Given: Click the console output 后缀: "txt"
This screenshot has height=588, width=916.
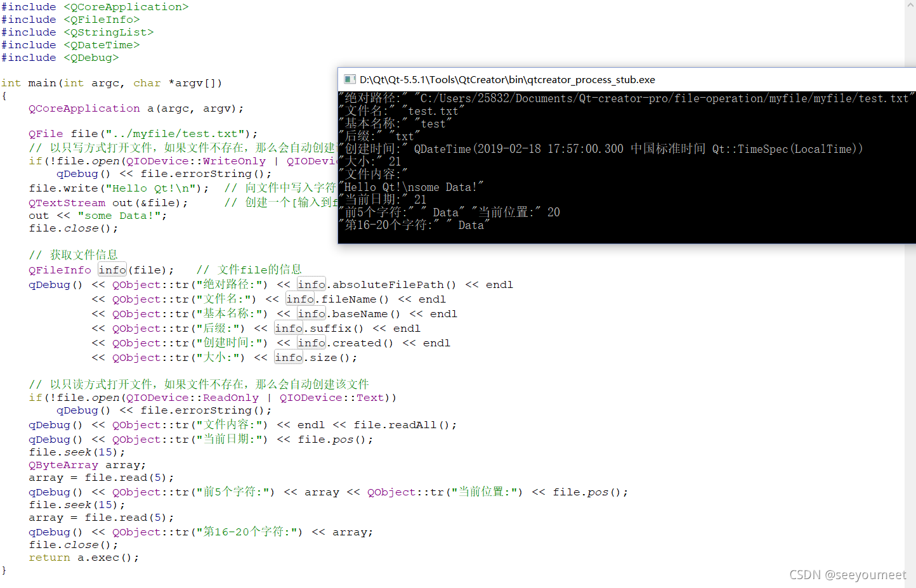Looking at the screenshot, I should pyautogui.click(x=381, y=136).
